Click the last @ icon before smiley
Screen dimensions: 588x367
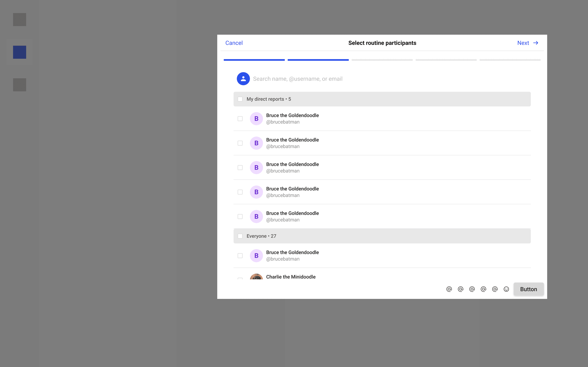[495, 289]
